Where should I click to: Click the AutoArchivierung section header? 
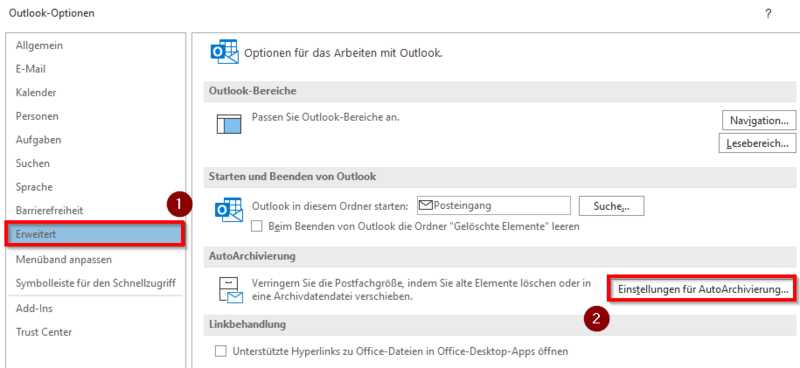499,257
